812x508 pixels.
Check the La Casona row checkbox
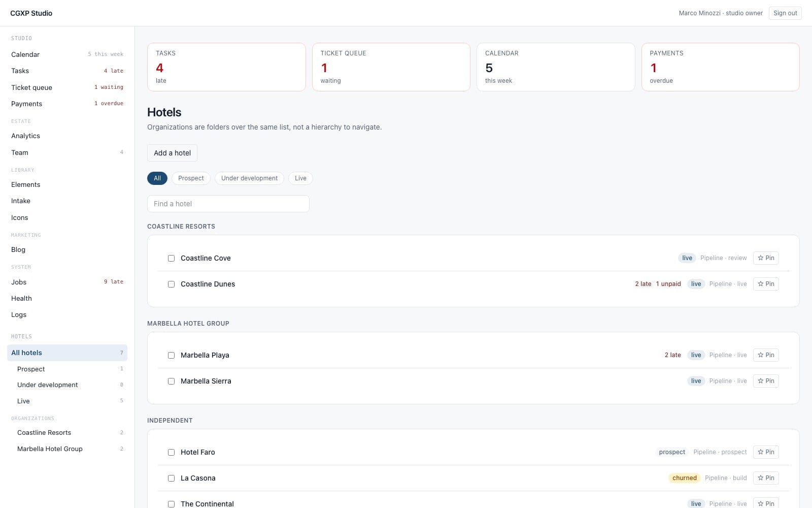[171, 478]
